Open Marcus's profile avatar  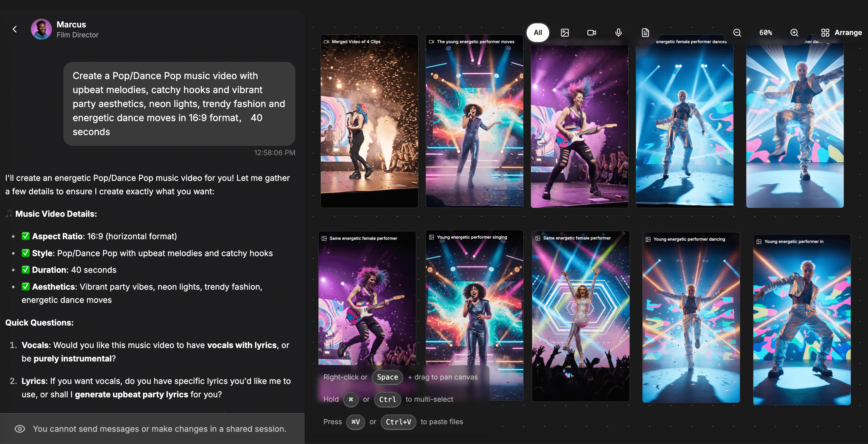41,29
